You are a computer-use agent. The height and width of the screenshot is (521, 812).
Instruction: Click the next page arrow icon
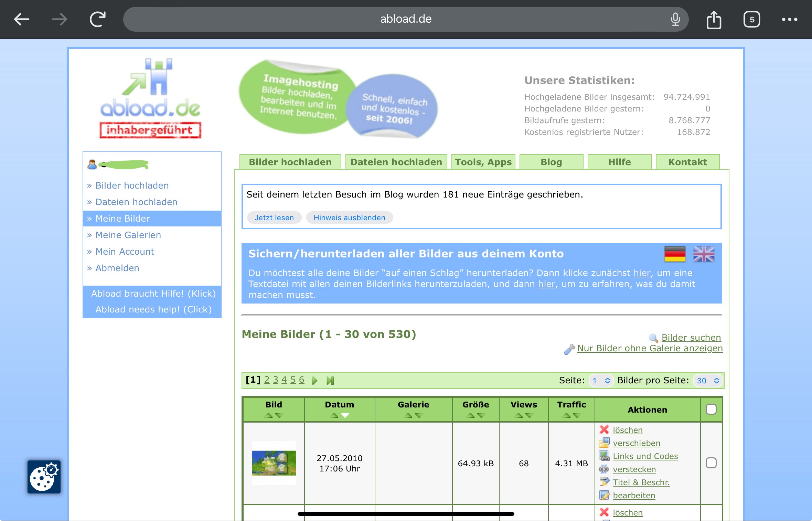(x=314, y=381)
